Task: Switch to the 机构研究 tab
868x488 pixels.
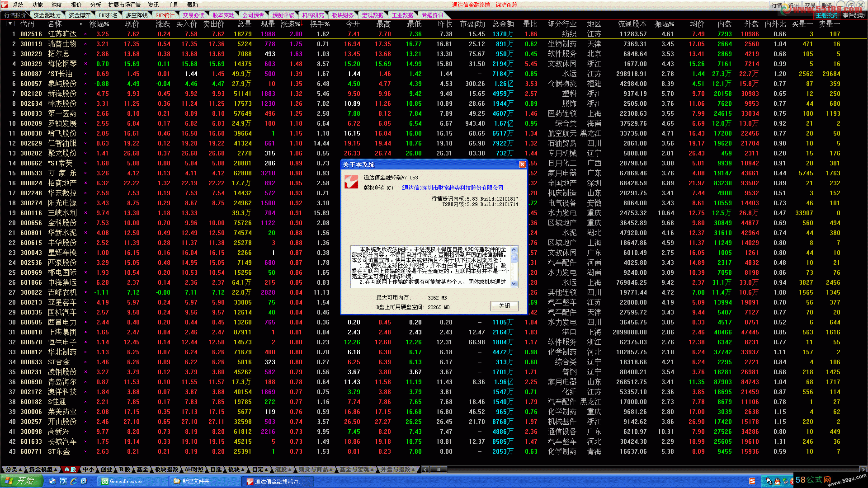Action: point(313,15)
